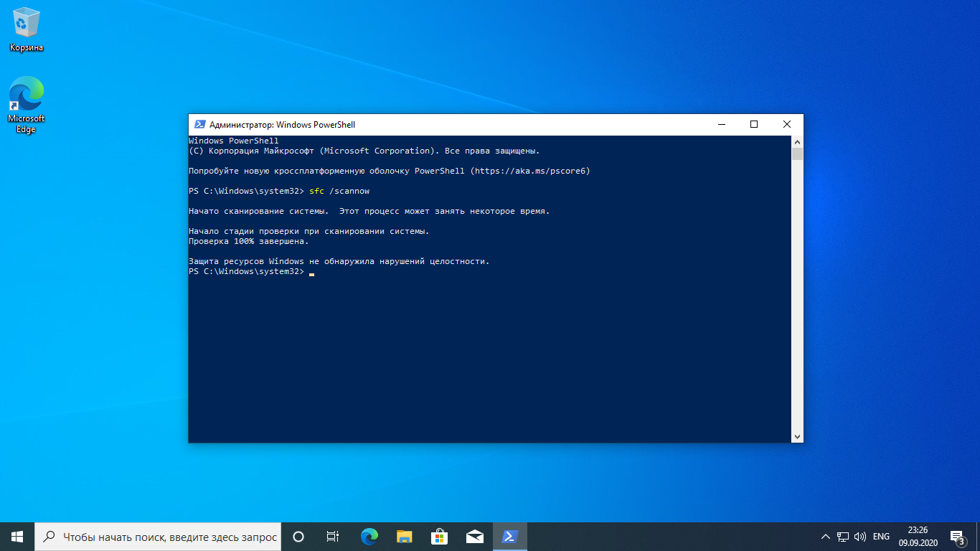Screen dimensions: 980x551
Task: Open the notification Action Center icon
Action: [x=957, y=537]
